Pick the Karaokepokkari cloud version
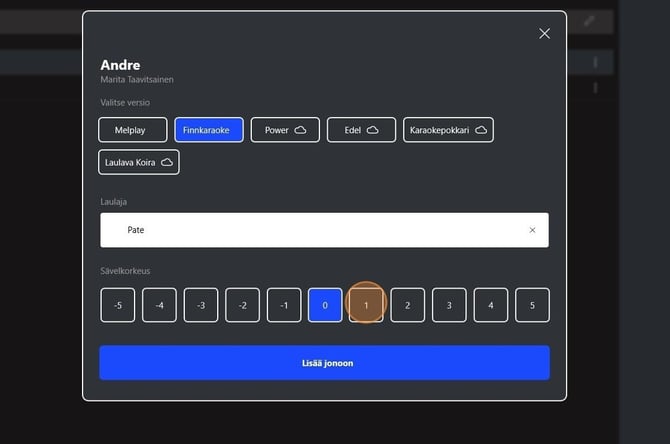Viewport: 670px width, 444px height. tap(448, 130)
